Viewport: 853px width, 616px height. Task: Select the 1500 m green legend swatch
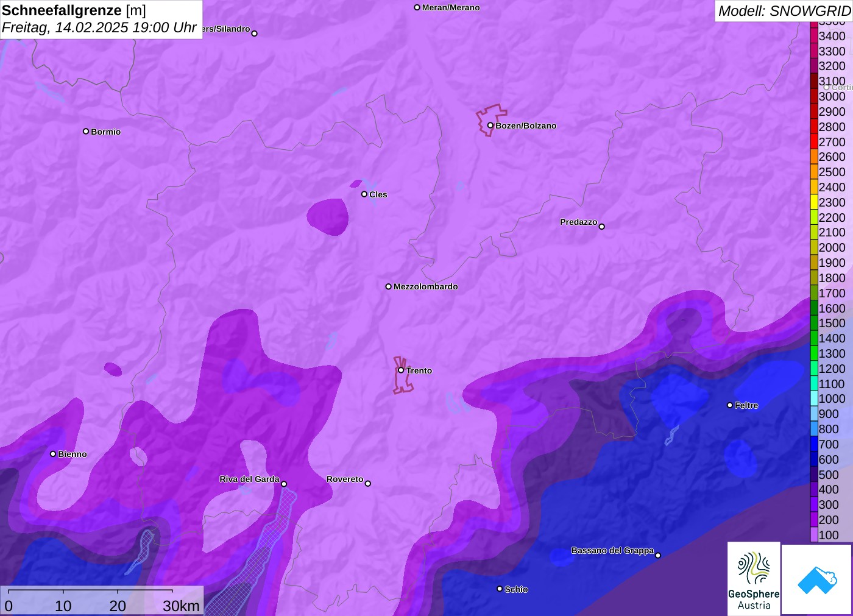pyautogui.click(x=814, y=323)
